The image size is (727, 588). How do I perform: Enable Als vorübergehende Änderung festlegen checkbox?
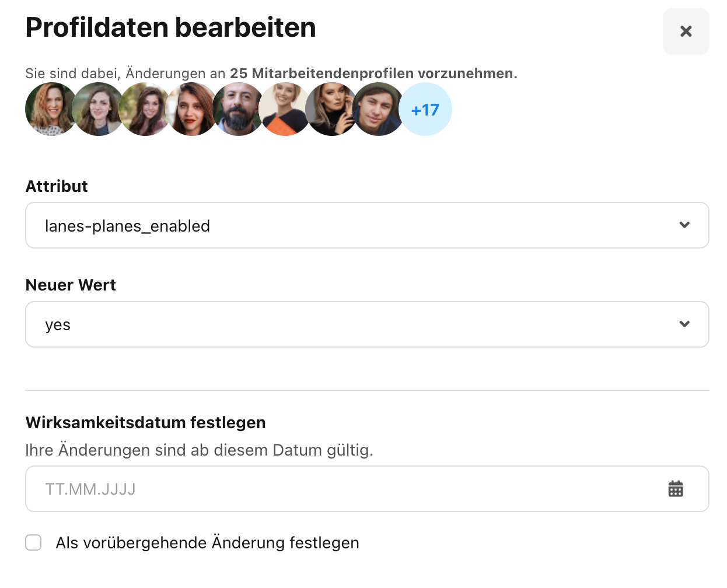[33, 542]
